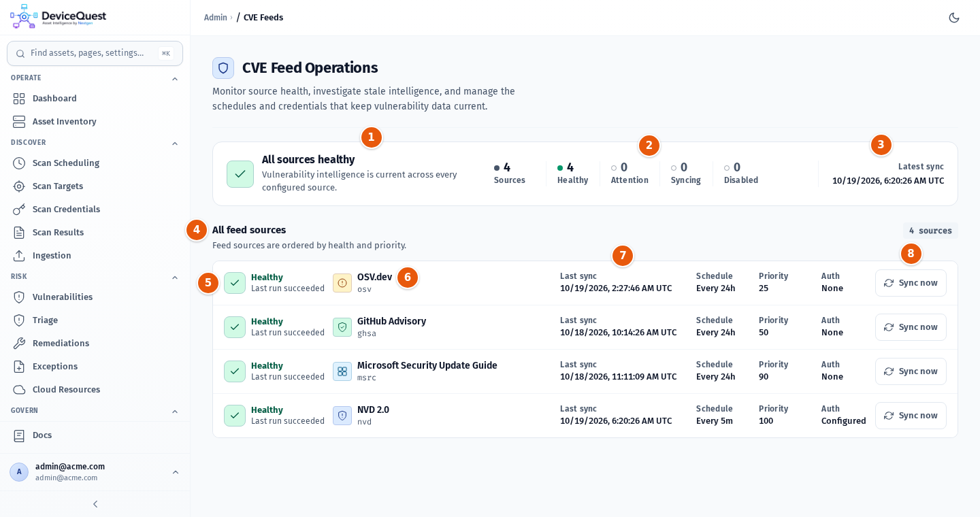Click the GitHub Advisory source icon

342,327
